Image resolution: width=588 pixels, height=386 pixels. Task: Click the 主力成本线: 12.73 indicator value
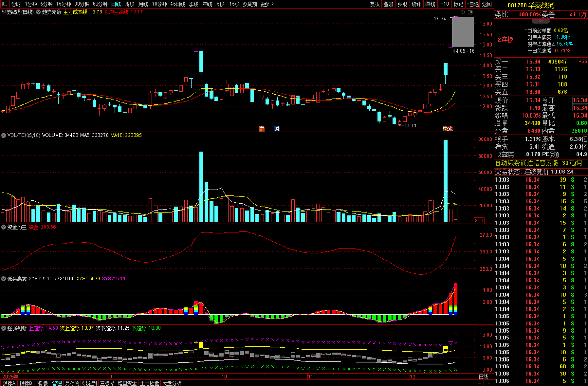[83, 12]
